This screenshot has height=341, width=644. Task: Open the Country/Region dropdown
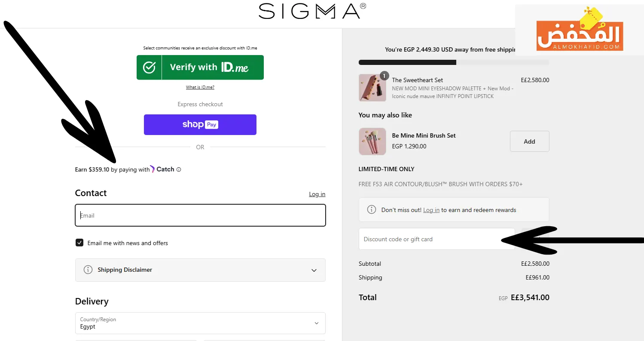click(200, 323)
